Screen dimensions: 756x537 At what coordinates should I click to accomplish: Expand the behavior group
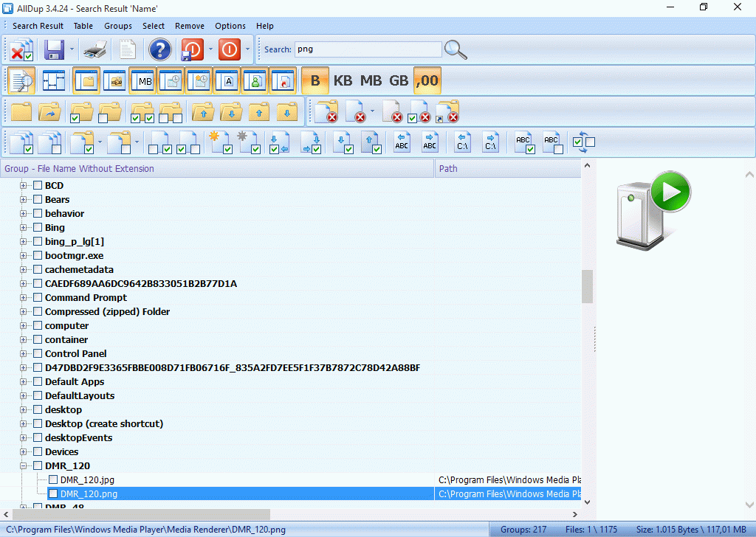23,213
